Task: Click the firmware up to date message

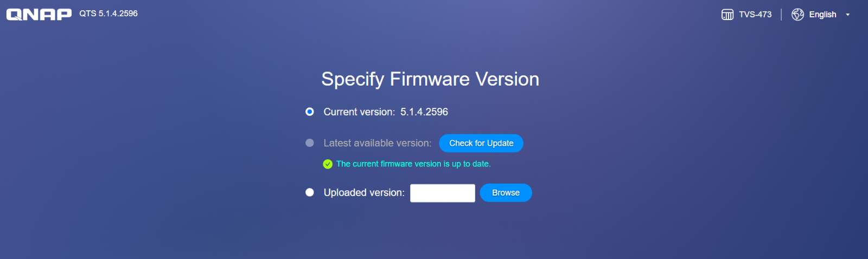Action: [x=413, y=164]
